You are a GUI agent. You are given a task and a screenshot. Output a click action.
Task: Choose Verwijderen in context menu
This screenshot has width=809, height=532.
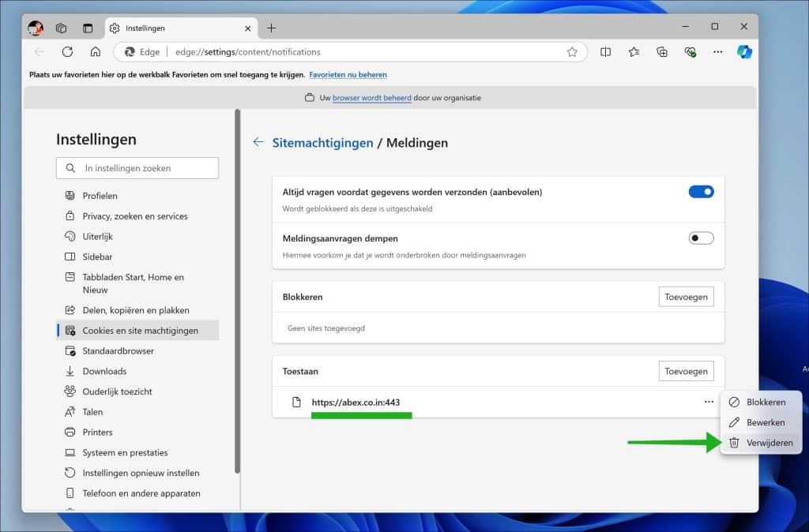[x=761, y=443]
